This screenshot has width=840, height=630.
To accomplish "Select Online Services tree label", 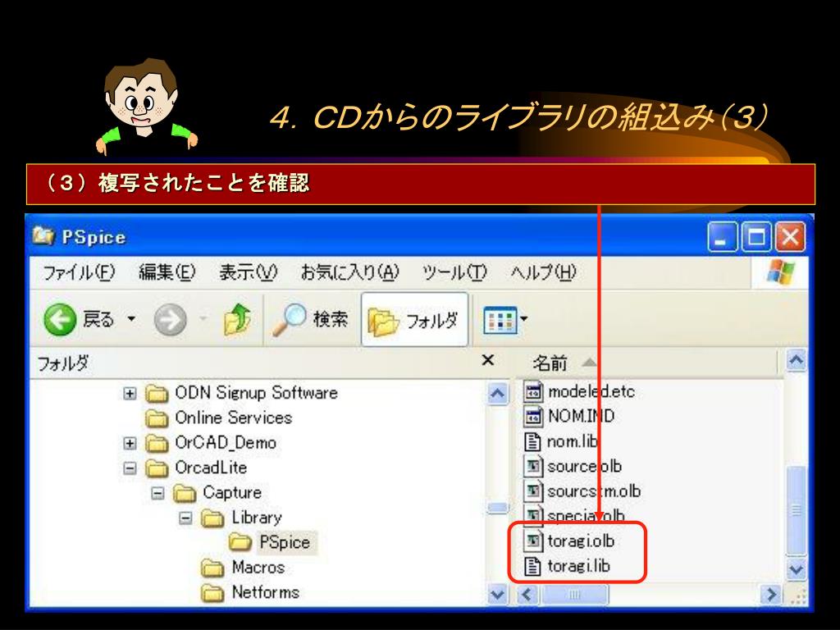I will coord(234,418).
